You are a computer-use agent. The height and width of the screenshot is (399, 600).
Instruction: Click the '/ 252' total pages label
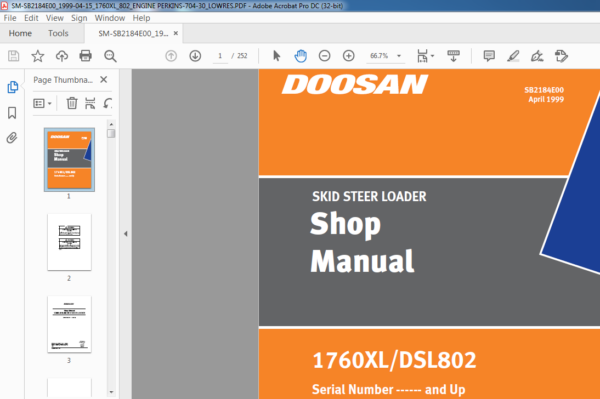(x=240, y=56)
